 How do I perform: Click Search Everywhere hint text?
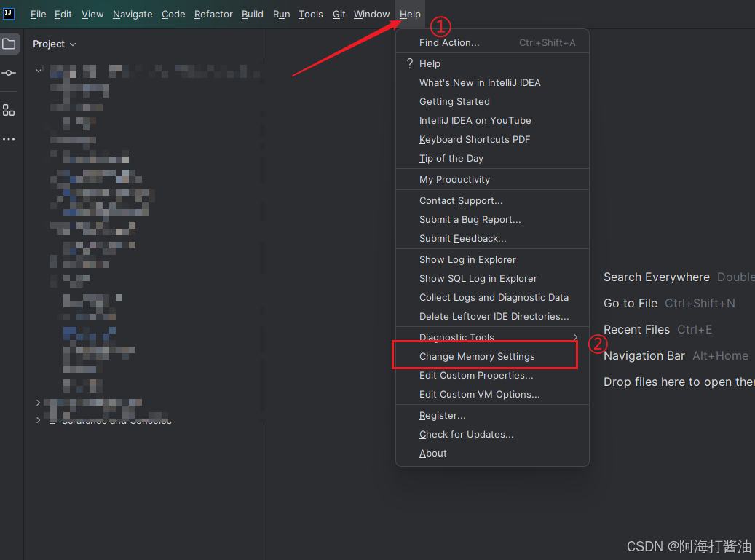coord(656,277)
